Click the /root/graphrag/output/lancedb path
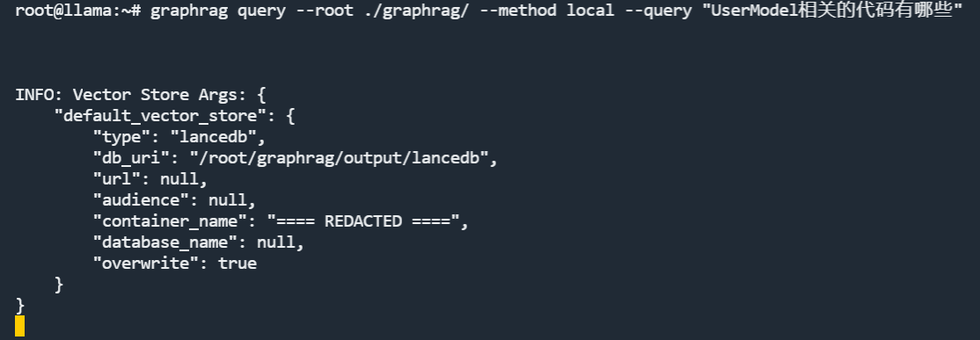980x340 pixels. tap(339, 158)
